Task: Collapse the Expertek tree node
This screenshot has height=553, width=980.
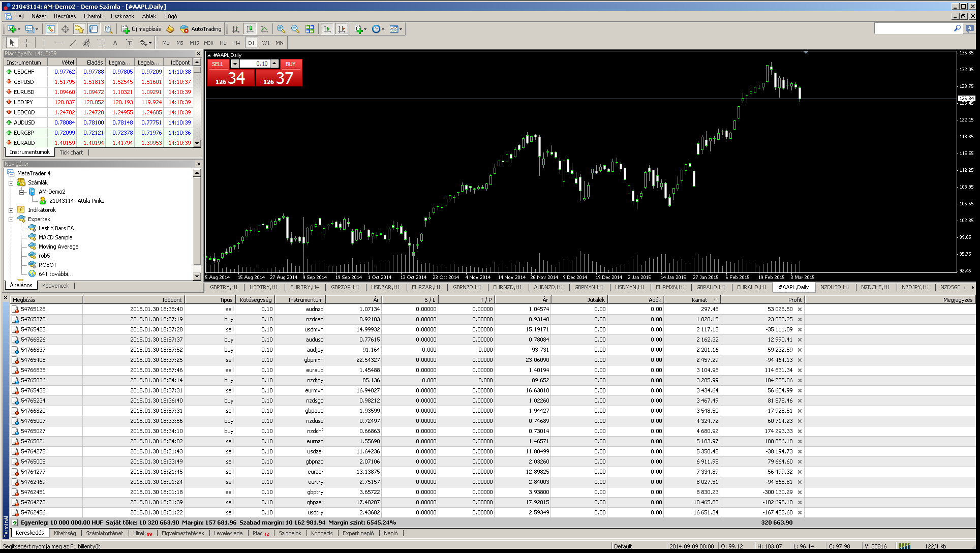Action: tap(11, 219)
